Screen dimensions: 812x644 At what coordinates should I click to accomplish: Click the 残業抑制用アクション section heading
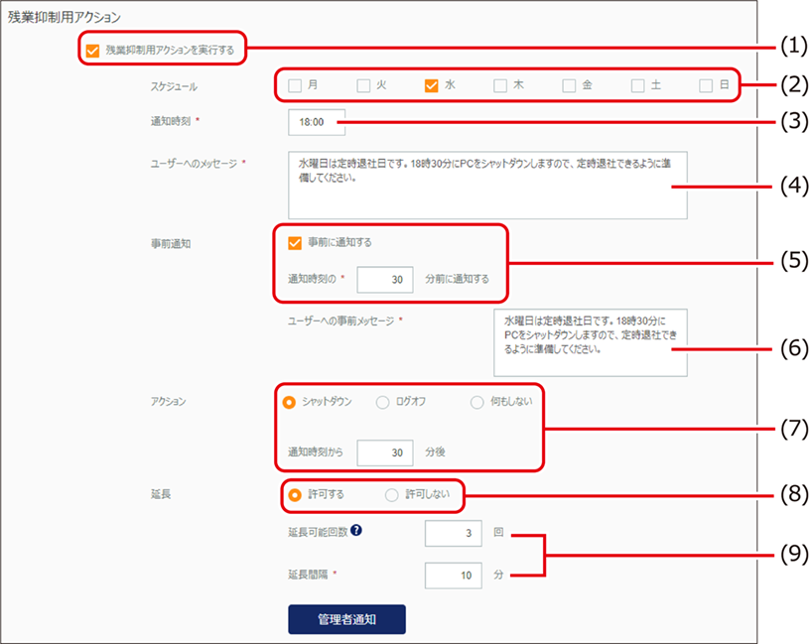tap(65, 17)
